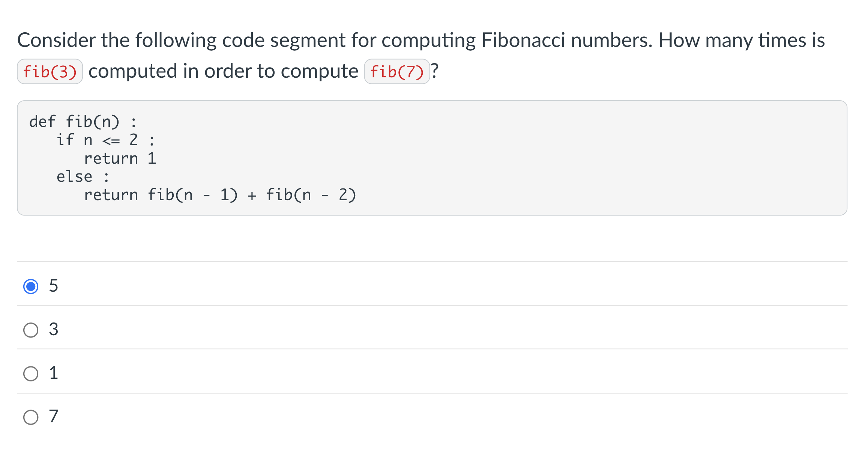This screenshot has width=868, height=455.
Task: Click the recursive return statement line
Action: [x=221, y=194]
